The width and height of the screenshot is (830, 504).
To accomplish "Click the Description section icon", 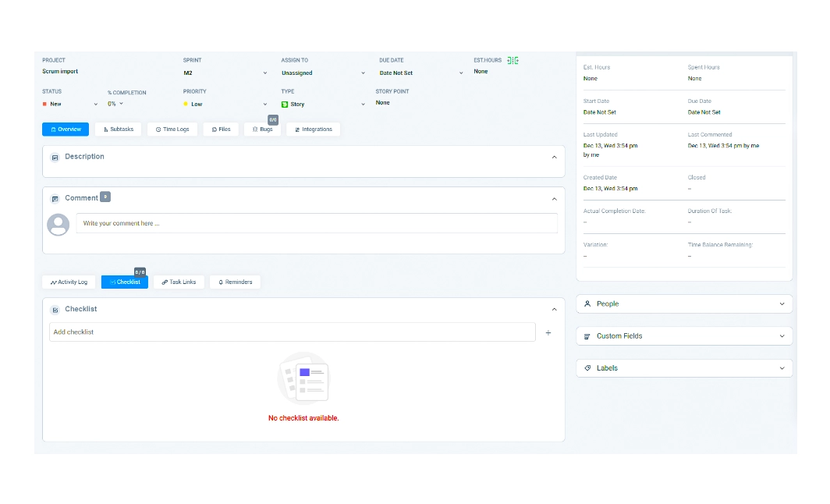I will [x=55, y=157].
